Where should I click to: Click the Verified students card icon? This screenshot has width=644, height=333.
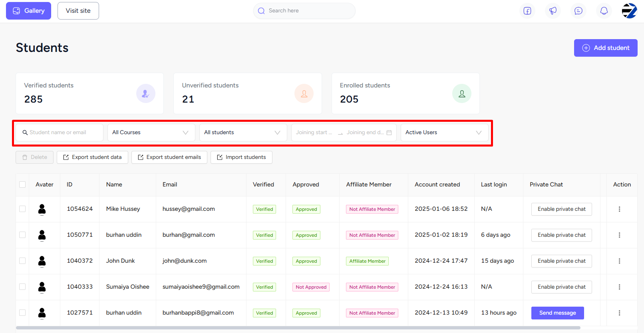[x=146, y=93]
